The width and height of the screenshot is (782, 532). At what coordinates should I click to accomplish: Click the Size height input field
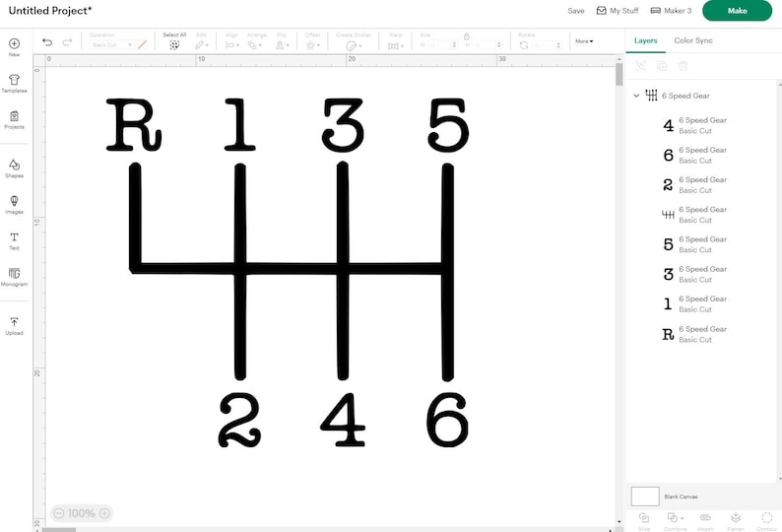coord(487,45)
